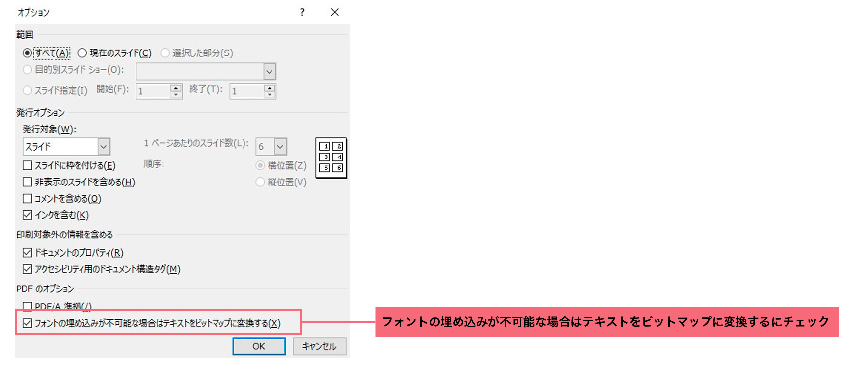Select the 縦位置(V) radio button
Viewport: 868px width, 368px height.
tap(260, 182)
